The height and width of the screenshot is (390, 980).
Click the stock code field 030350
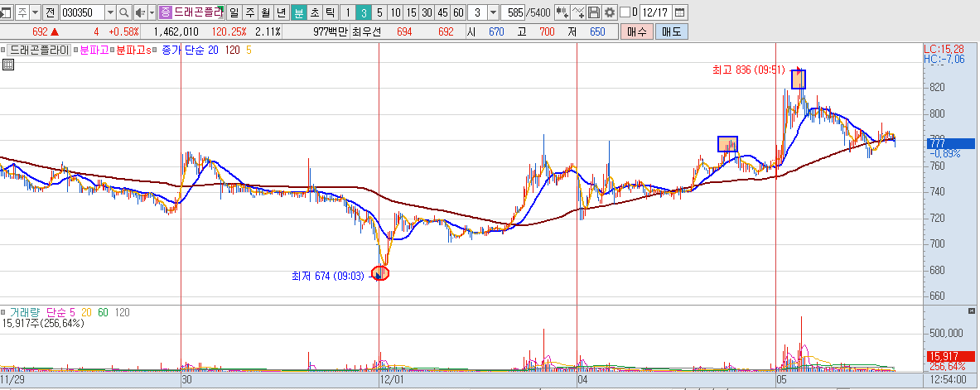coord(82,12)
